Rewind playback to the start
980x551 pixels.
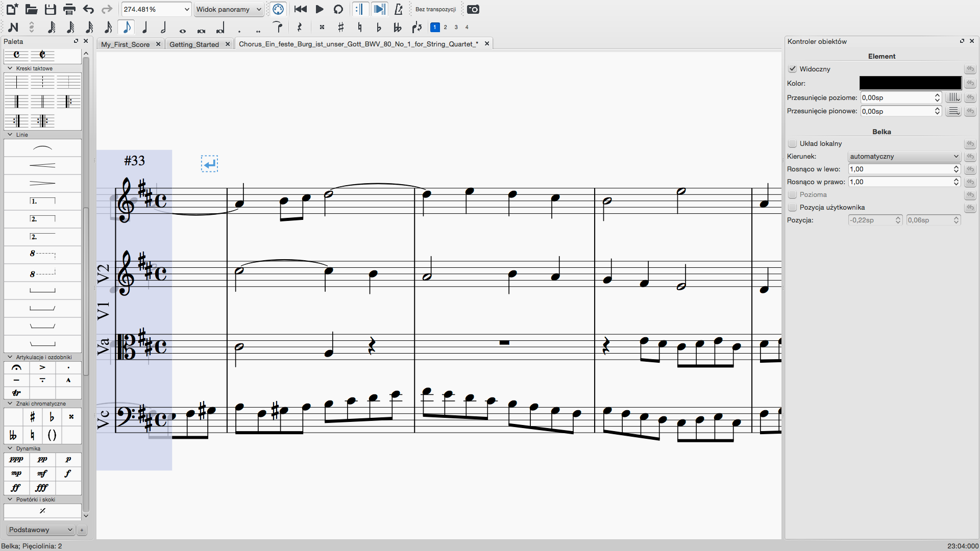click(301, 9)
